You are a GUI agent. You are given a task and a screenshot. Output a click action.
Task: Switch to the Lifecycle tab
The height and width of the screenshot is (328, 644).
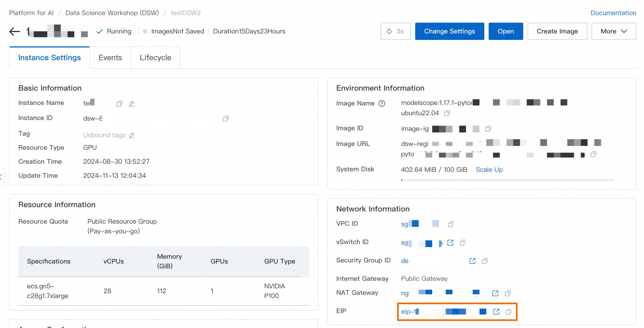155,58
